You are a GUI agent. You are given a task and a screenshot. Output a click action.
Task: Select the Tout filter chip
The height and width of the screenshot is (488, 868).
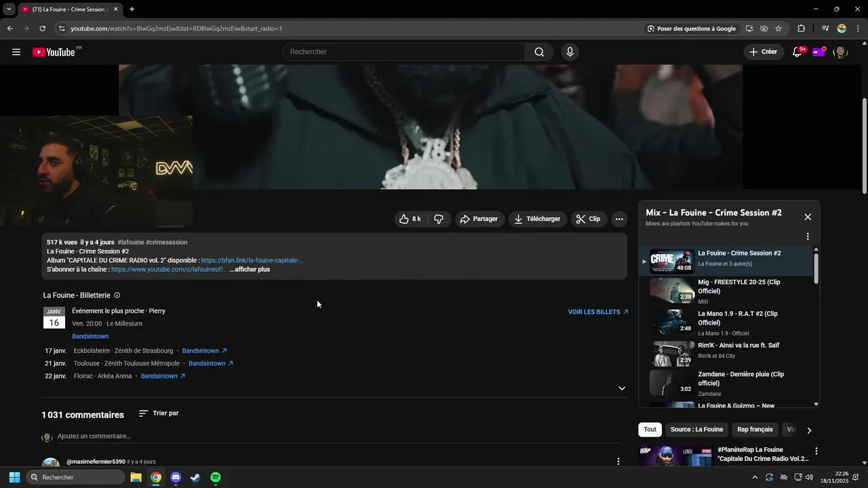650,430
